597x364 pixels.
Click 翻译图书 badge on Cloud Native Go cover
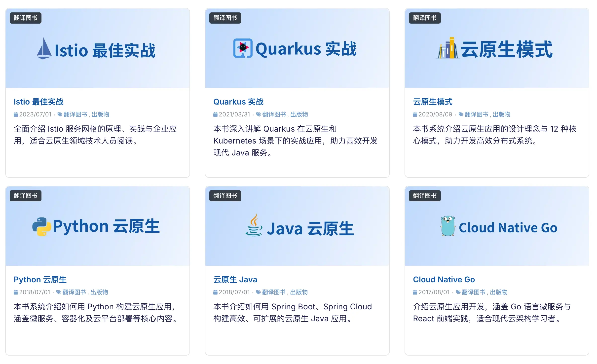(425, 196)
